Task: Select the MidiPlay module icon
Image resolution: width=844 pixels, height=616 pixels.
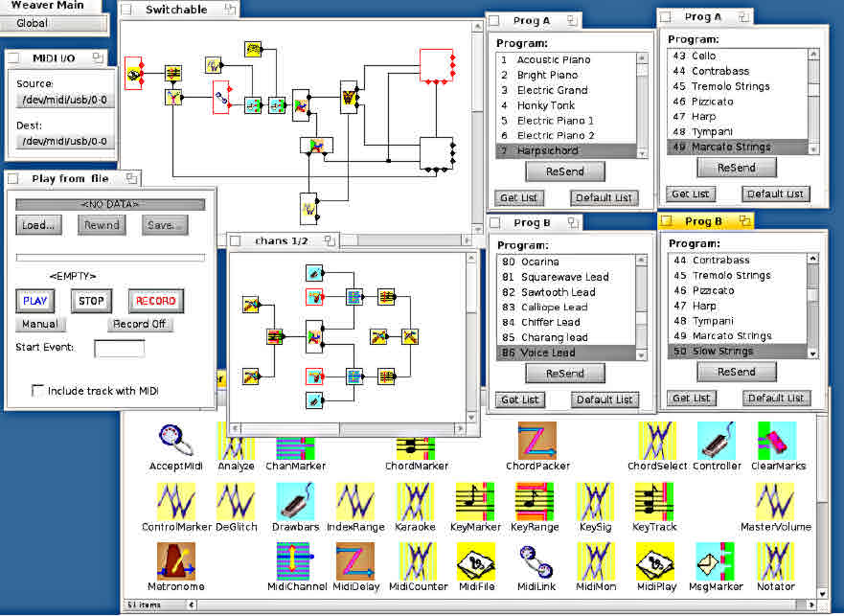Action: pyautogui.click(x=655, y=561)
